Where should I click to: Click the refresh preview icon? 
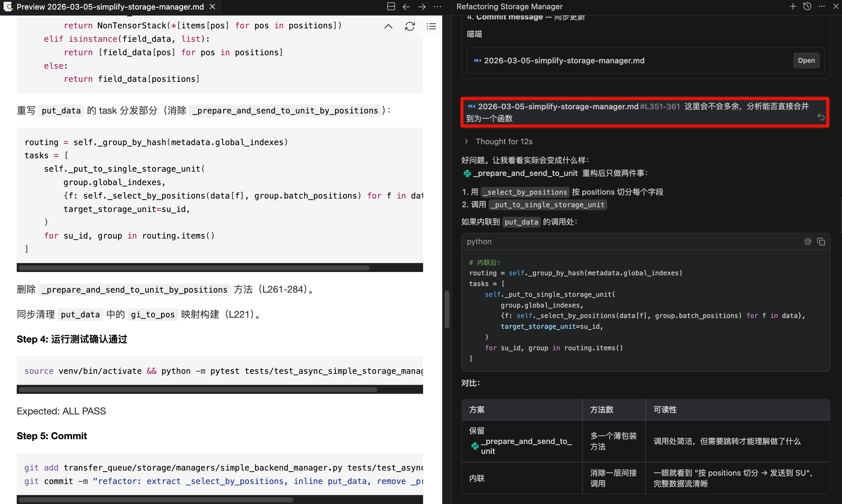click(410, 26)
